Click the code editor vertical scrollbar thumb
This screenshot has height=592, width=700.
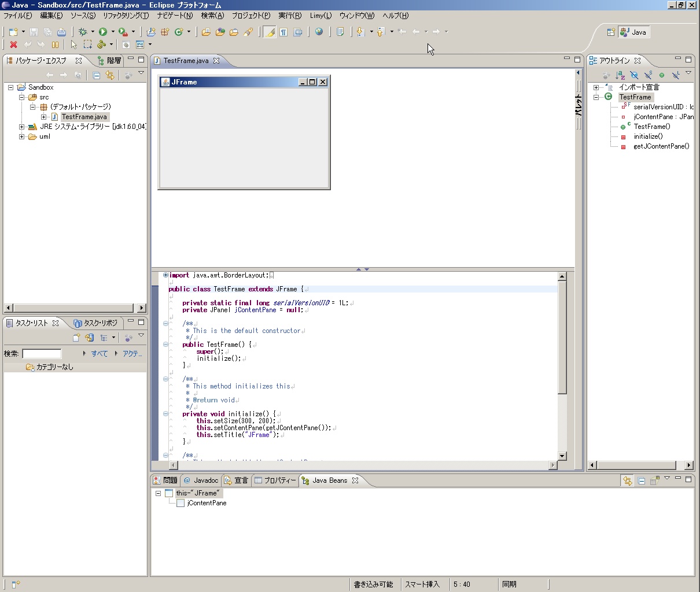tap(562, 338)
